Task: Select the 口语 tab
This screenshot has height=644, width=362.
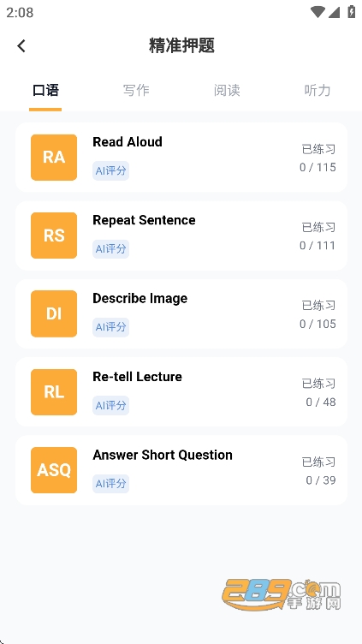Action: pos(45,90)
